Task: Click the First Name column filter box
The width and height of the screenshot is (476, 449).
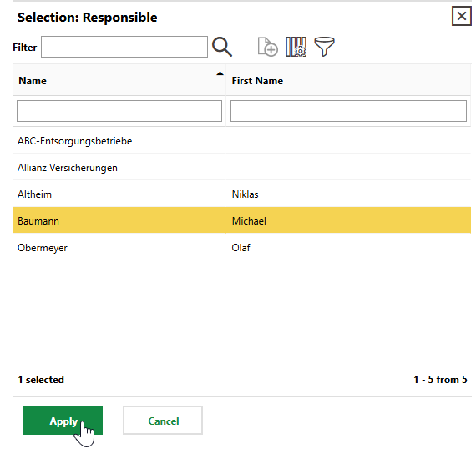Action: [x=348, y=111]
